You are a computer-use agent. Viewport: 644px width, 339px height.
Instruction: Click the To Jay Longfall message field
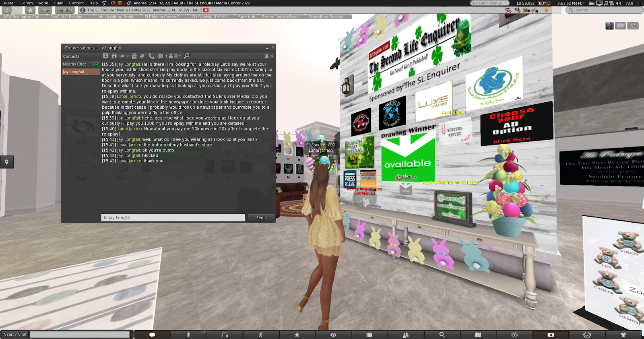coord(173,218)
